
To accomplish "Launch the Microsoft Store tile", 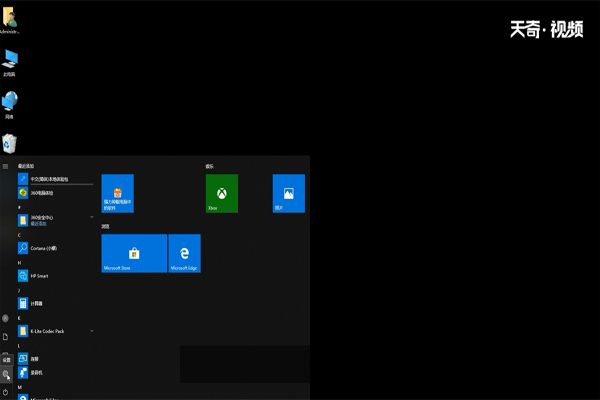I will [x=134, y=253].
